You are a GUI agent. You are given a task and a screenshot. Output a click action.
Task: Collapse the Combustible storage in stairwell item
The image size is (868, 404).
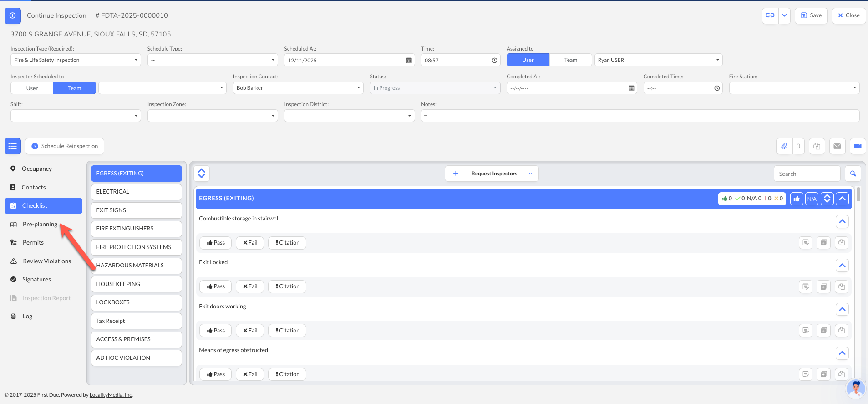click(x=842, y=222)
